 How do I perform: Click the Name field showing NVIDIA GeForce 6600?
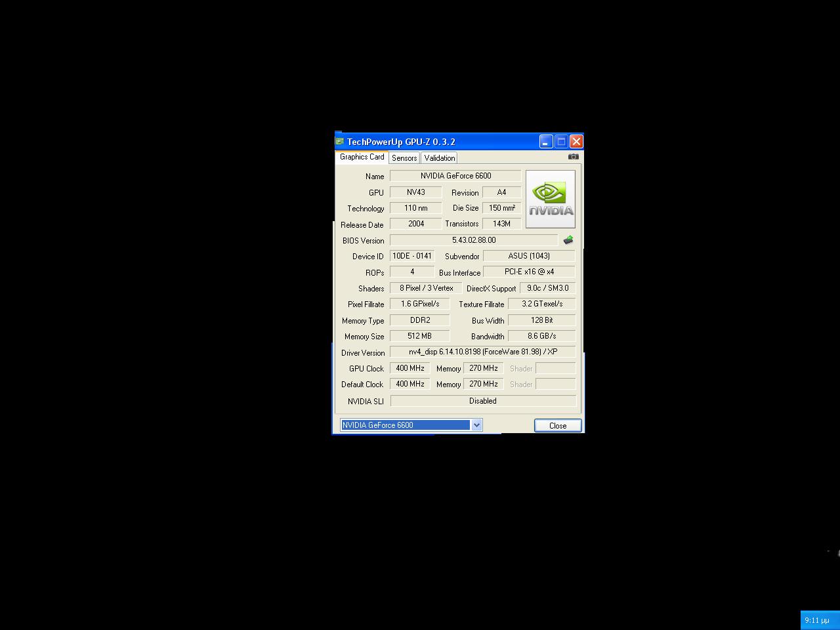click(x=455, y=176)
